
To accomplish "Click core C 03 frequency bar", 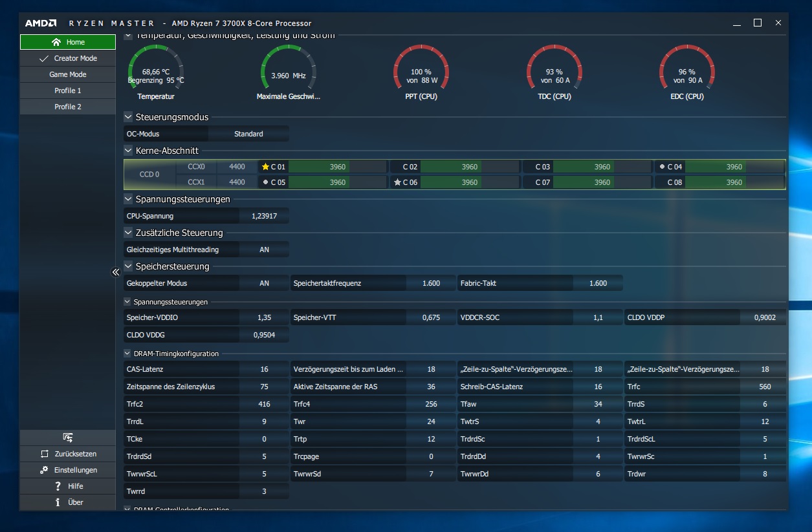I will pyautogui.click(x=602, y=167).
